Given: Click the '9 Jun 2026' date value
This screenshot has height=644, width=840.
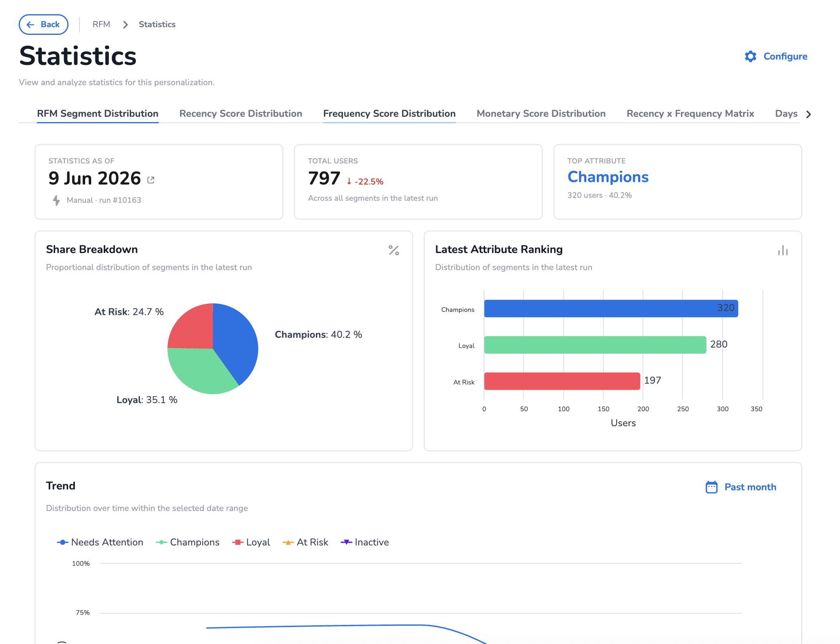Looking at the screenshot, I should [94, 178].
